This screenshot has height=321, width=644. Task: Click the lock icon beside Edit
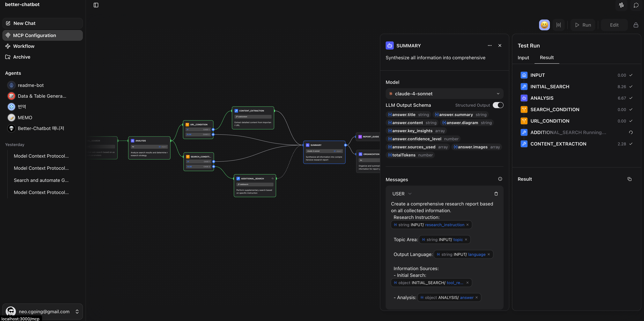[636, 25]
